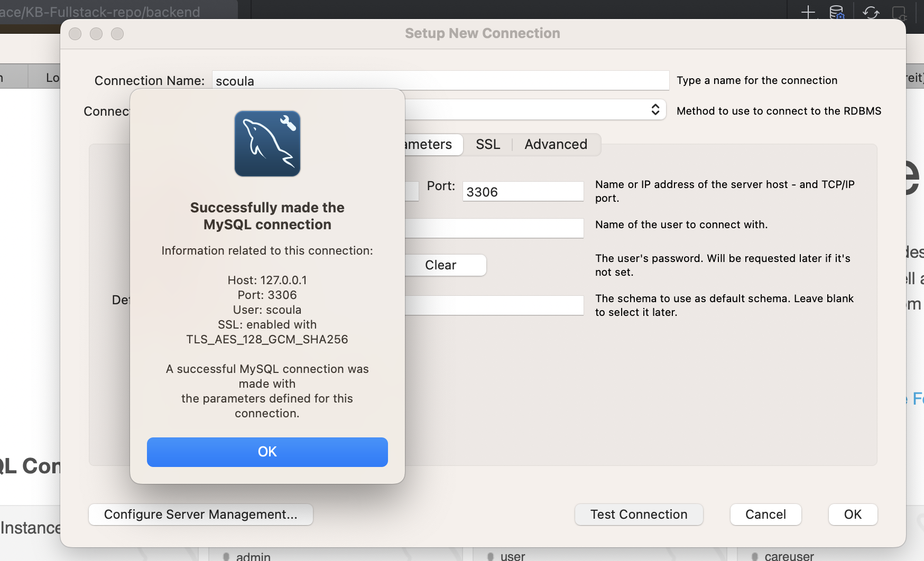
Task: Click the MySQL Workbench dolphin icon in alert
Action: point(267,144)
